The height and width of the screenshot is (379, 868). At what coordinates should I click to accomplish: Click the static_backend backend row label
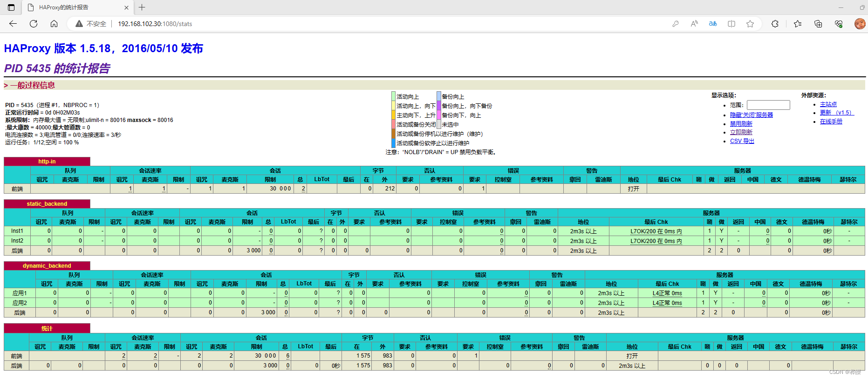pyautogui.click(x=17, y=251)
